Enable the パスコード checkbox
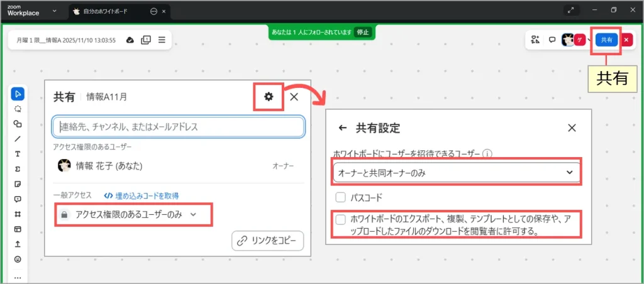The width and height of the screenshot is (644, 284). click(341, 197)
